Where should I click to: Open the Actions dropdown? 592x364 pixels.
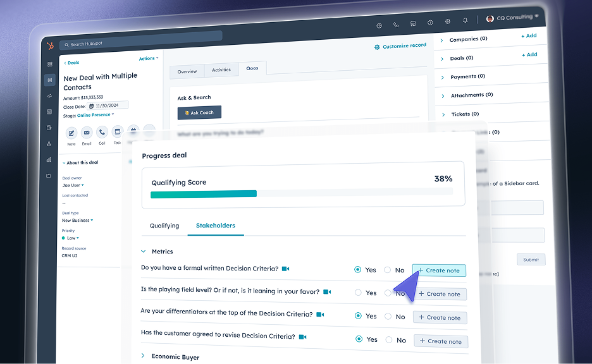click(149, 59)
